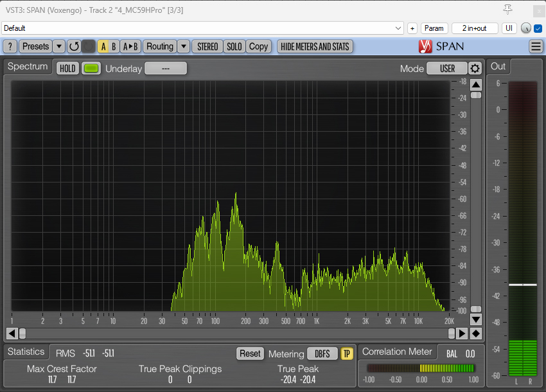Click the vertical zoom up arrow
The height and width of the screenshot is (392, 546).
coord(475,85)
